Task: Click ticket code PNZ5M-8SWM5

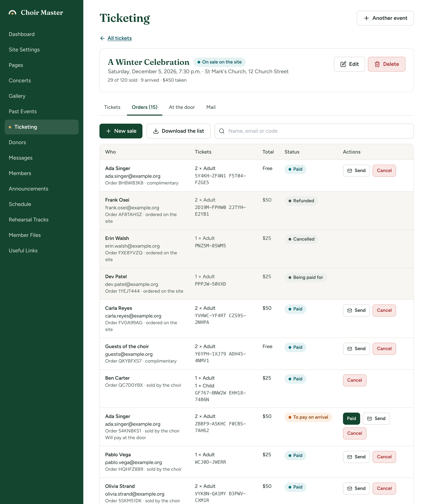Action: click(210, 246)
